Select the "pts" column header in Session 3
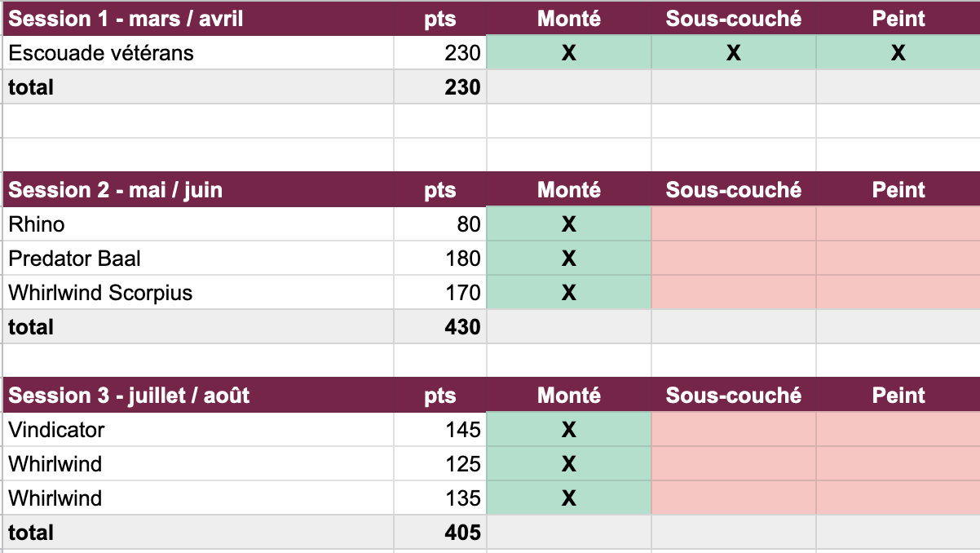980x553 pixels. [x=440, y=396]
